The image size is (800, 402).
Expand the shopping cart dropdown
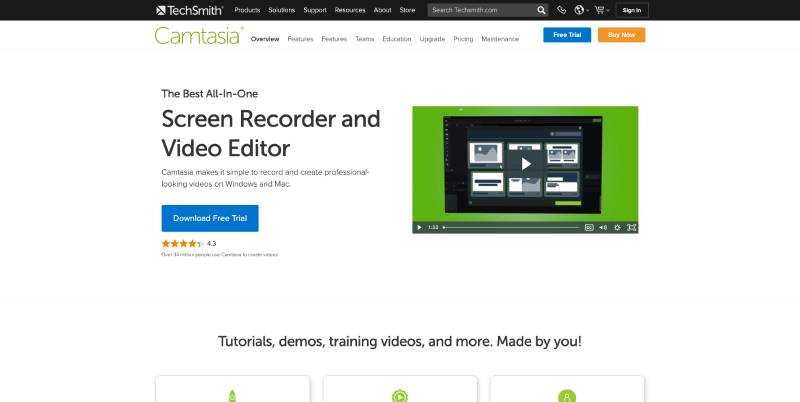click(x=602, y=10)
